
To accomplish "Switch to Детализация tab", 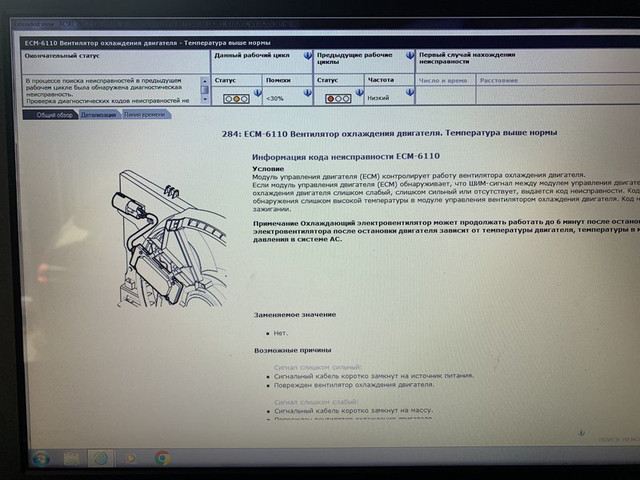I will coord(98,115).
